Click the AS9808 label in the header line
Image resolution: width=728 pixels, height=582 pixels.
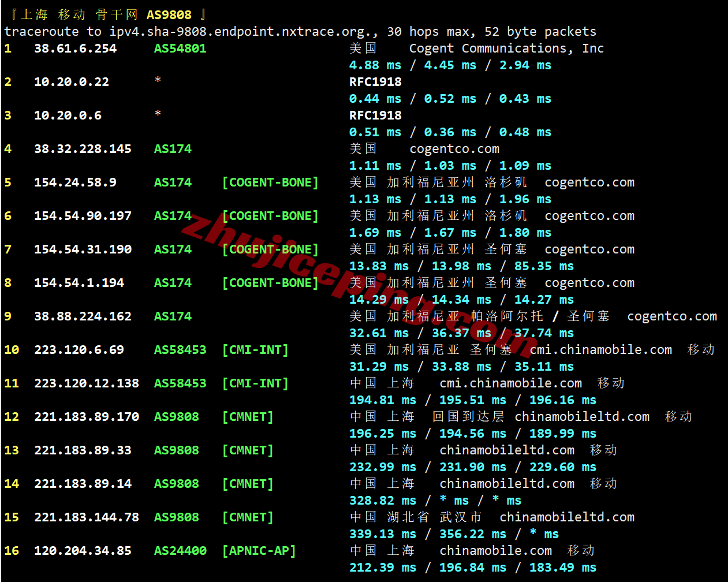[169, 14]
